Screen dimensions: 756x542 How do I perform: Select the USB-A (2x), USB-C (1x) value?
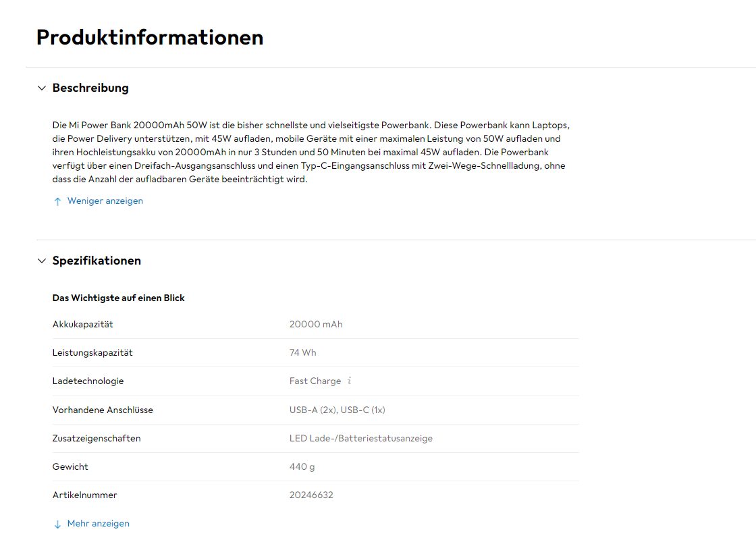(336, 410)
